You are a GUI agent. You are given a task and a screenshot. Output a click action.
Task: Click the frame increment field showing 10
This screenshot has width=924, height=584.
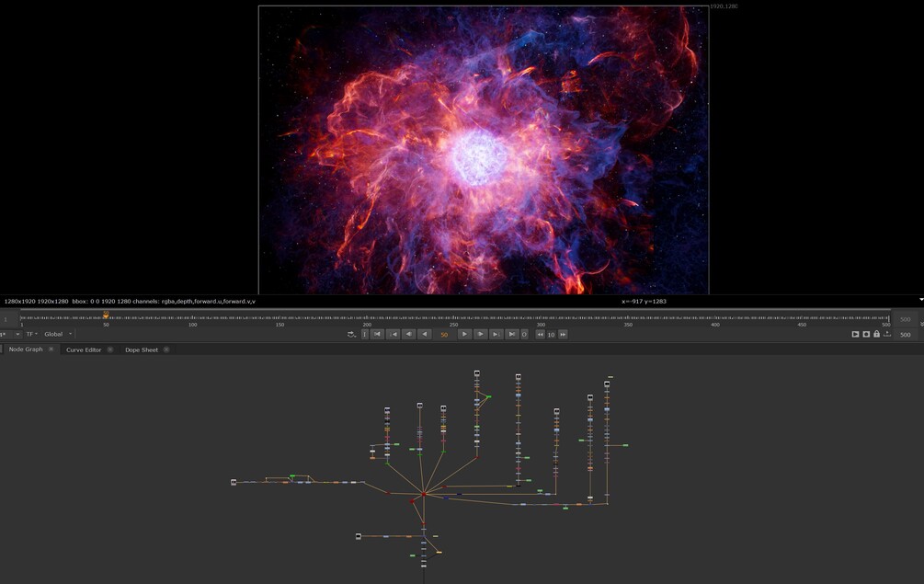point(551,334)
